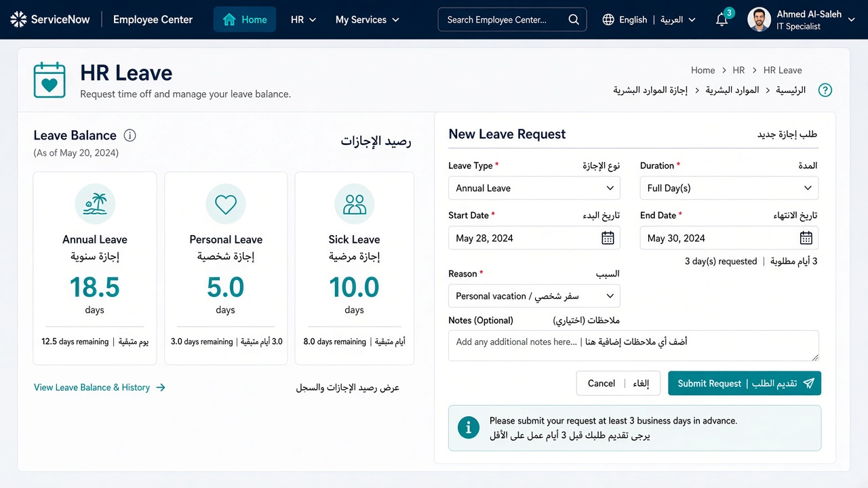Click the info icon in the advance notice banner
Image resolution: width=868 pixels, height=488 pixels.
(468, 428)
